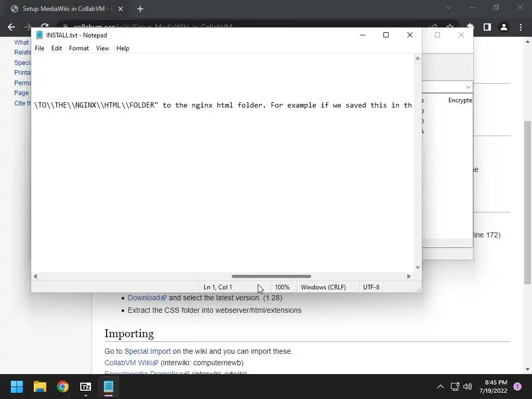
Task: Open a new Chrome tab
Action: coord(140,9)
